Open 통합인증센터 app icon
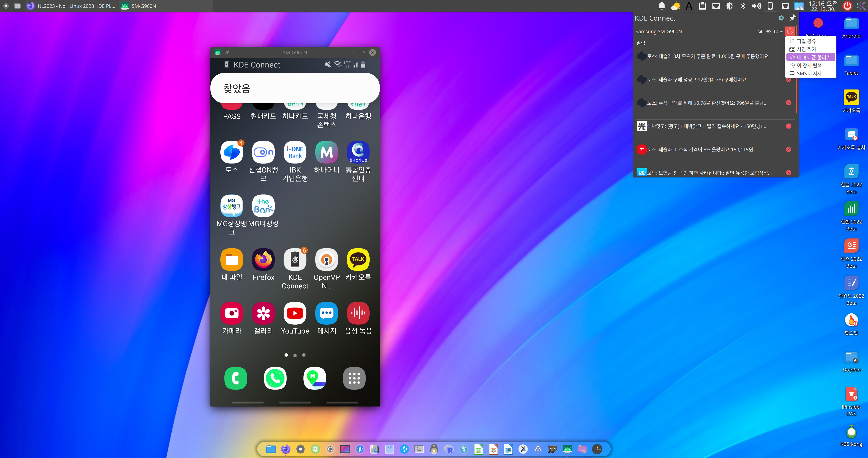Image resolution: width=868 pixels, height=458 pixels. [358, 152]
